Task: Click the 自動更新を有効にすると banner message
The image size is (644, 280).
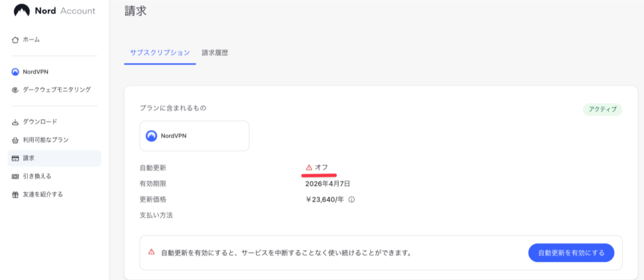Action: point(286,253)
